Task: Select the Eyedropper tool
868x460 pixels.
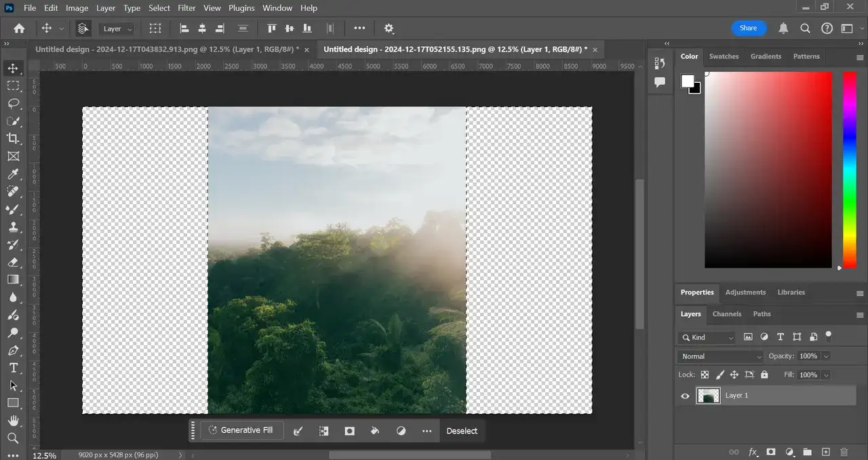Action: pyautogui.click(x=13, y=174)
